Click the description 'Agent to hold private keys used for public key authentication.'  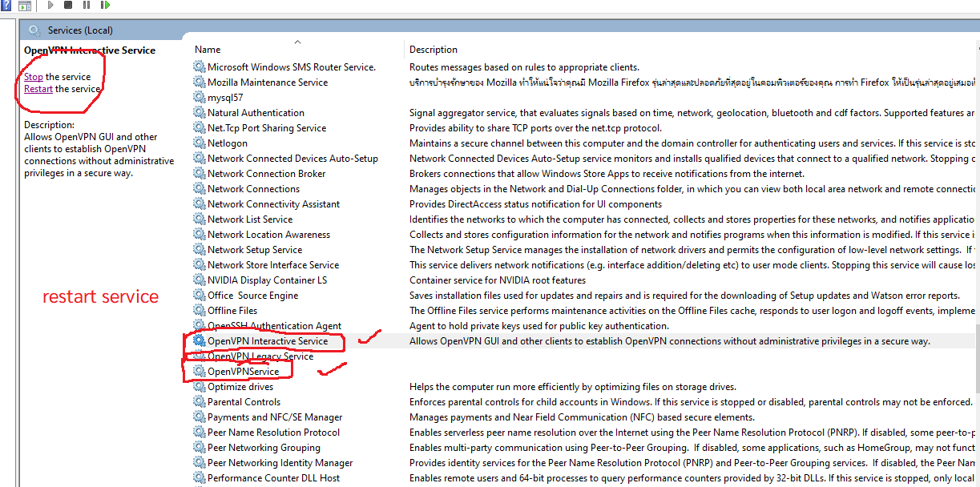click(539, 326)
